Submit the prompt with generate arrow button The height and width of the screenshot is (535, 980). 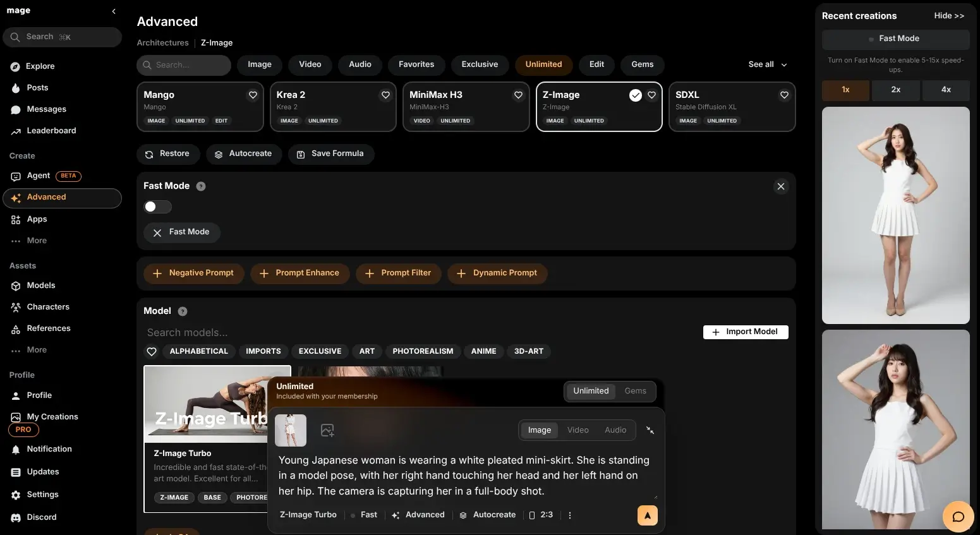click(x=648, y=515)
